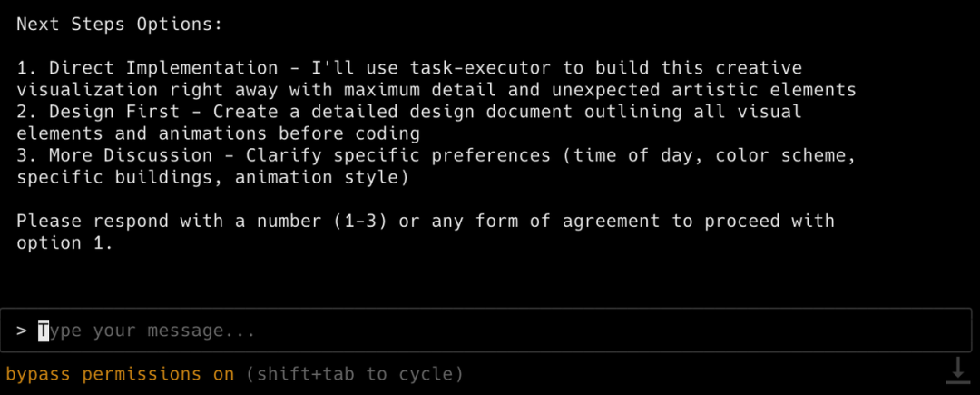Click the 'bypass permissions on' mode indicator

pos(120,374)
